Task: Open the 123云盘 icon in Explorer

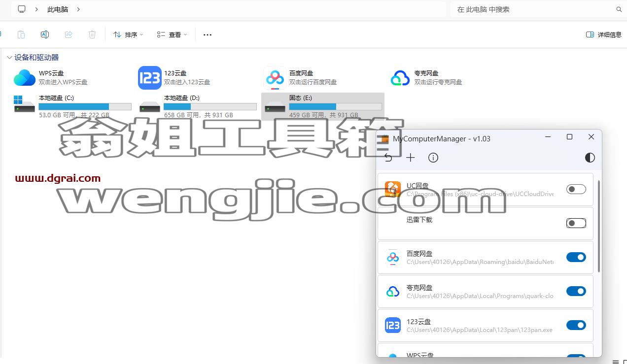Action: point(150,78)
